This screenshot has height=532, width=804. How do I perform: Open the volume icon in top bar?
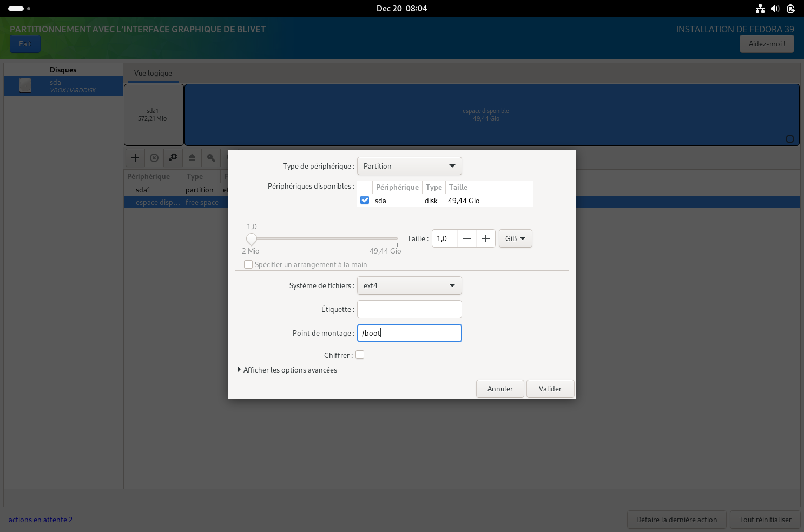click(x=775, y=9)
